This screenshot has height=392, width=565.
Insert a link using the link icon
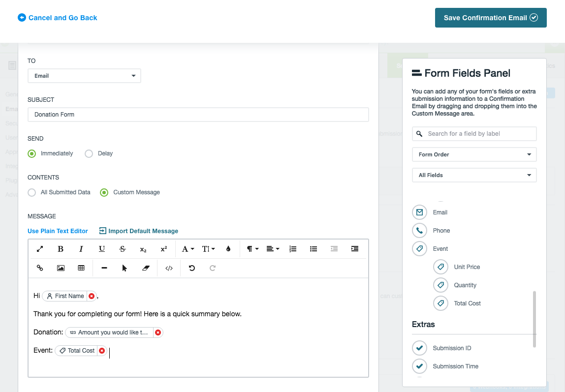click(40, 268)
